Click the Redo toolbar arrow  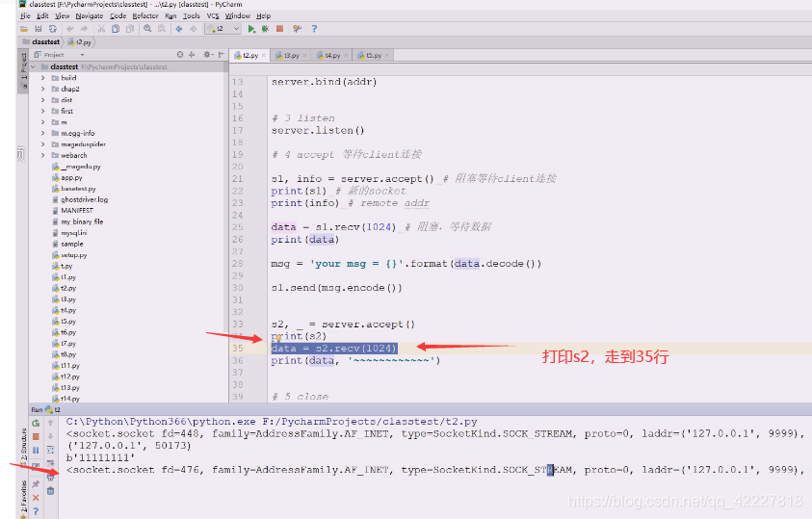(x=84, y=29)
